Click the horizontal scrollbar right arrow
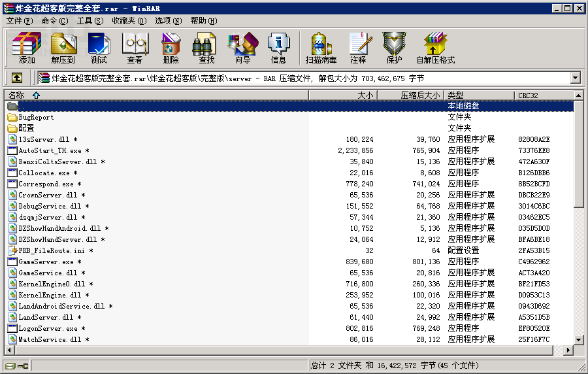This screenshot has width=588, height=374. pos(568,350)
